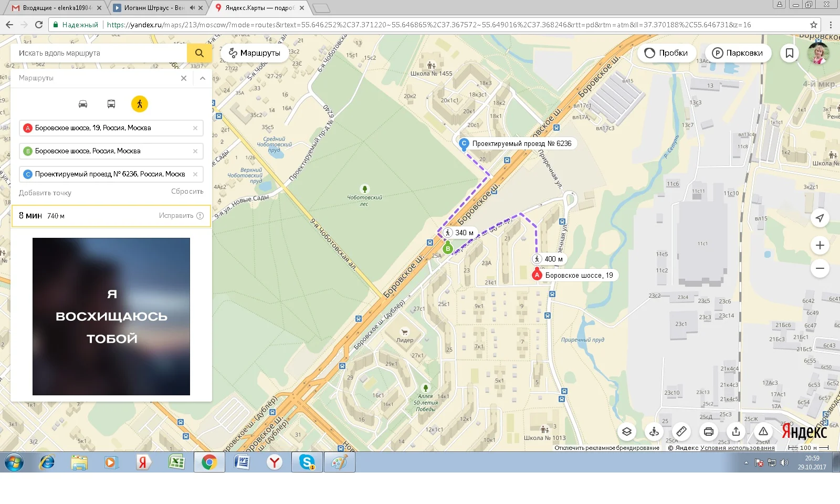Click Добавить точку link

click(45, 193)
